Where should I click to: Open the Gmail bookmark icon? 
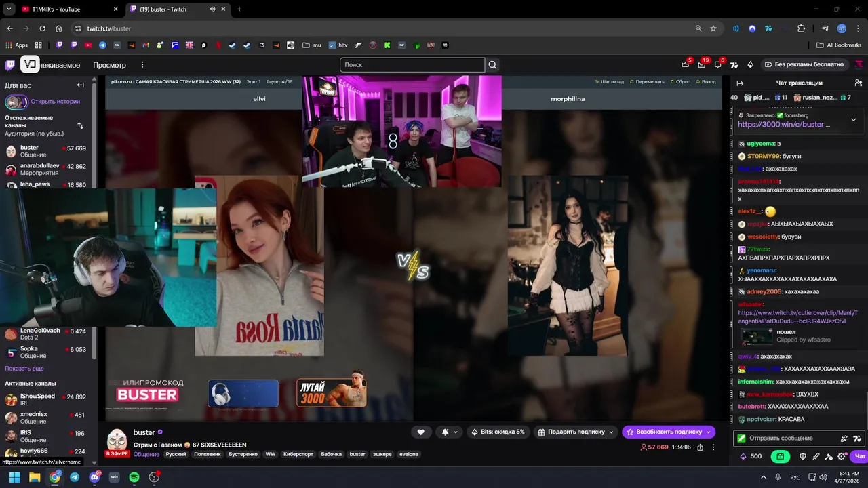click(x=146, y=45)
